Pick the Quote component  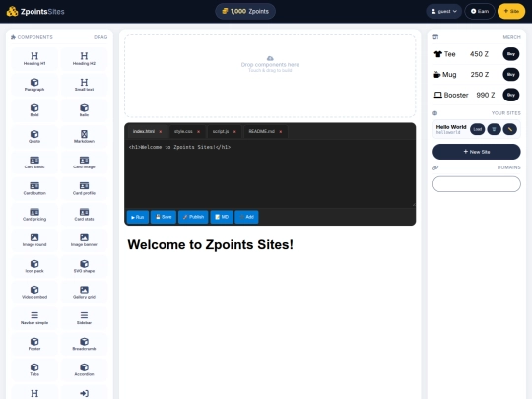(x=34, y=136)
